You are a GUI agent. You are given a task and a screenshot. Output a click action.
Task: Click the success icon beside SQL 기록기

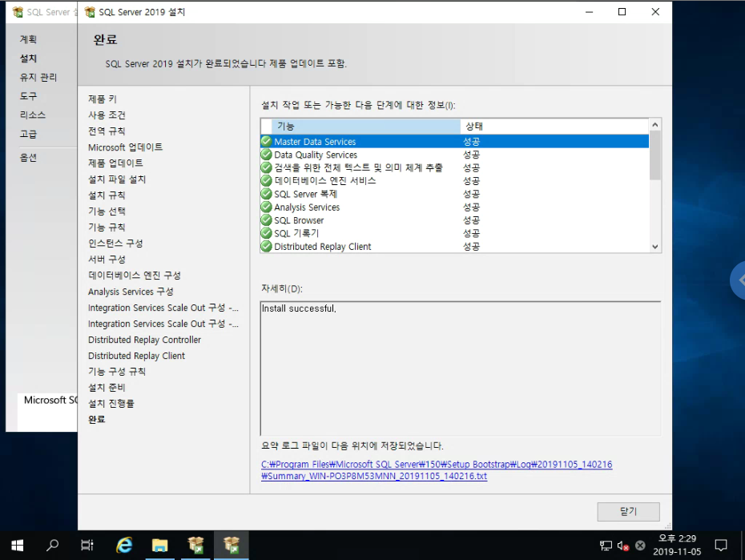pos(267,233)
